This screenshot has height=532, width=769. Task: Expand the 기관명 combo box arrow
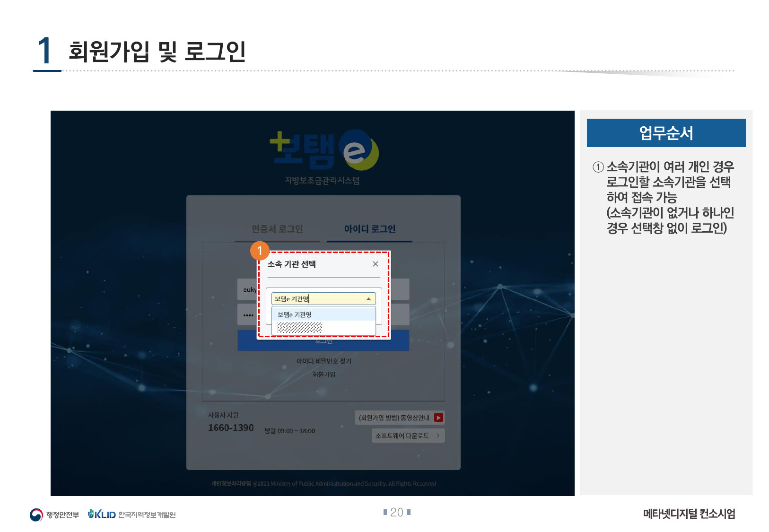[x=368, y=299]
